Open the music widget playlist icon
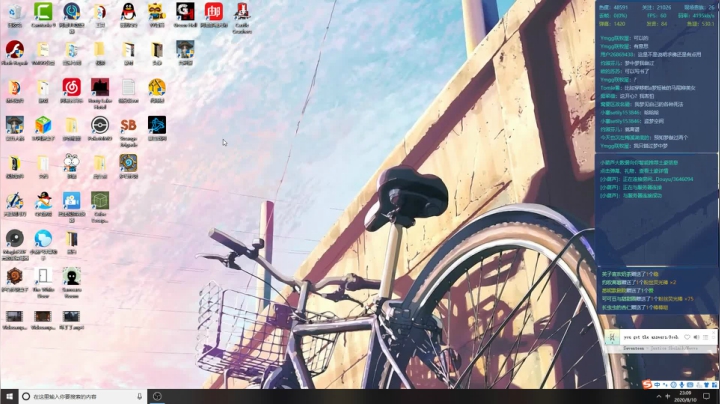The width and height of the screenshot is (720, 404). (x=706, y=337)
